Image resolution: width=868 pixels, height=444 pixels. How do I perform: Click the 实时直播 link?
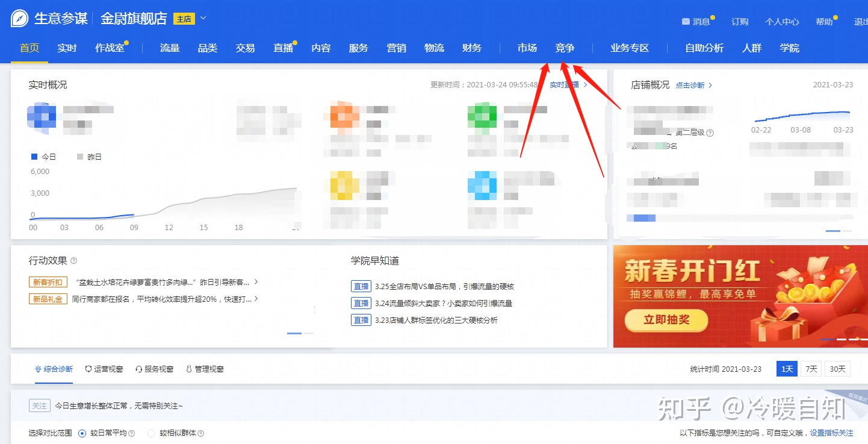(x=564, y=85)
